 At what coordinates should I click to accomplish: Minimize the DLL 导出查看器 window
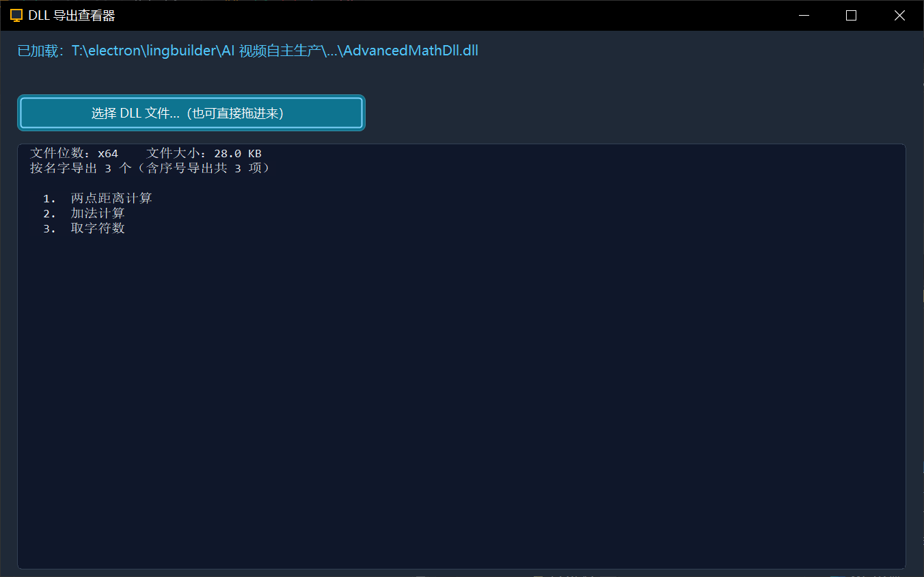pyautogui.click(x=804, y=15)
